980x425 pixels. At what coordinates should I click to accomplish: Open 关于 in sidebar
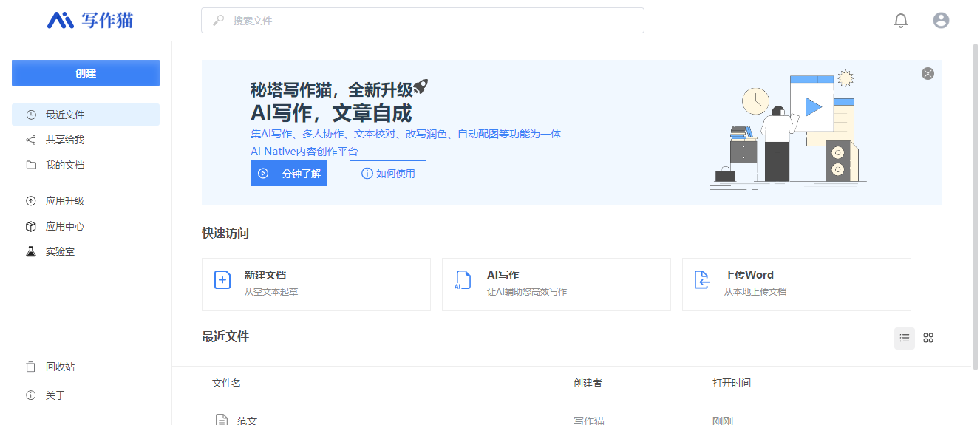pos(86,395)
